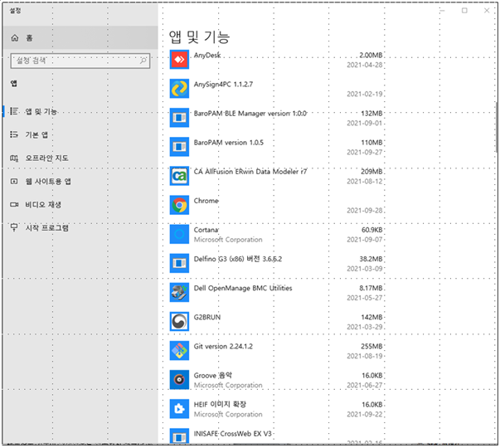Select the Dell OpenManage BMC Utilities name
The image size is (500, 448).
pos(243,288)
